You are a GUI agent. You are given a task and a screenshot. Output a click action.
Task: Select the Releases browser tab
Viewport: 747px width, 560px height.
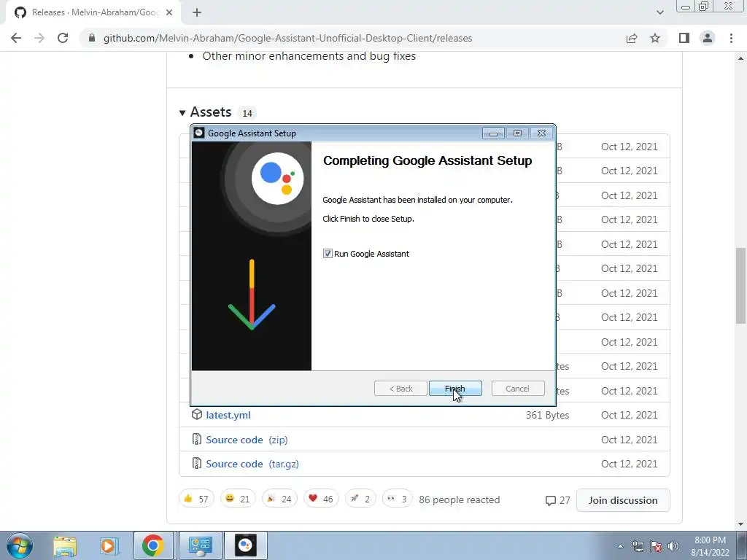(93, 13)
